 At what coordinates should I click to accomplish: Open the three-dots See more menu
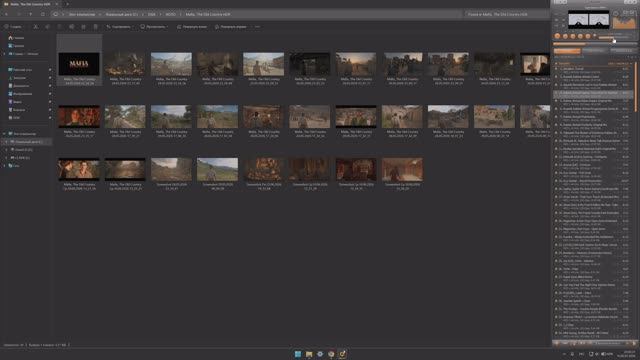(x=257, y=27)
